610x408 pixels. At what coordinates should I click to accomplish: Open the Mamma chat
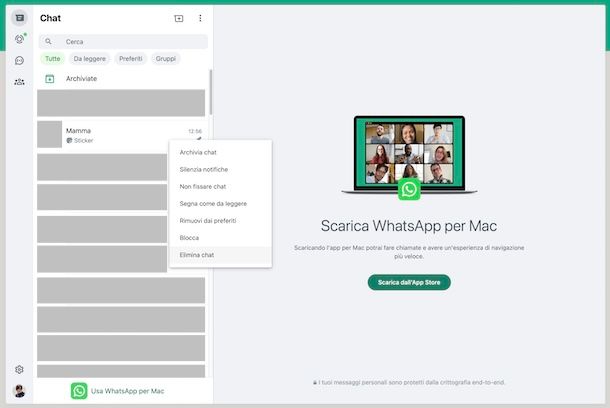point(121,135)
